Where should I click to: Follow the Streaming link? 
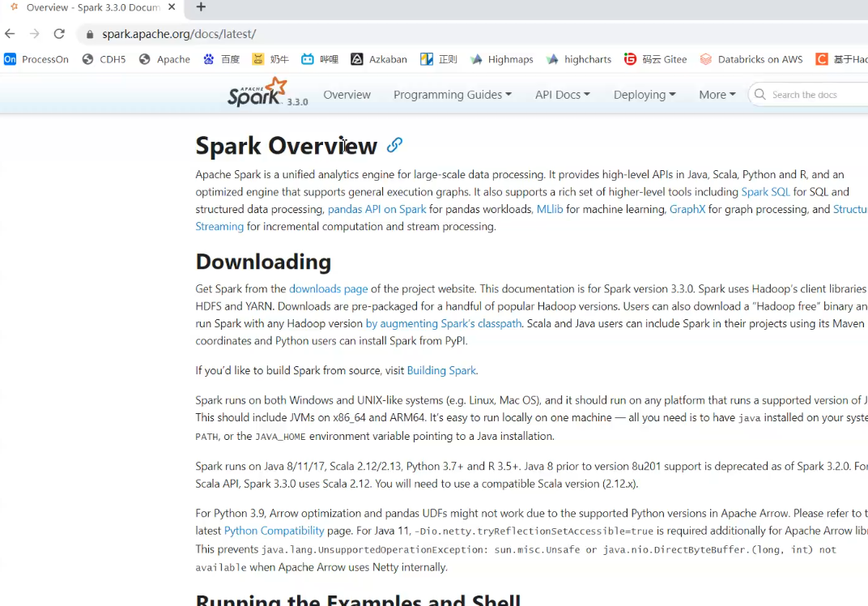(219, 226)
